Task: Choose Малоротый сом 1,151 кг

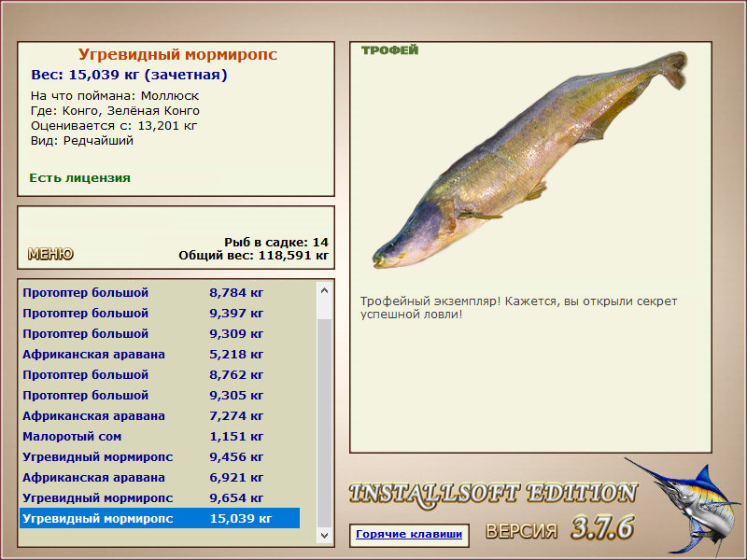Action: point(160,436)
